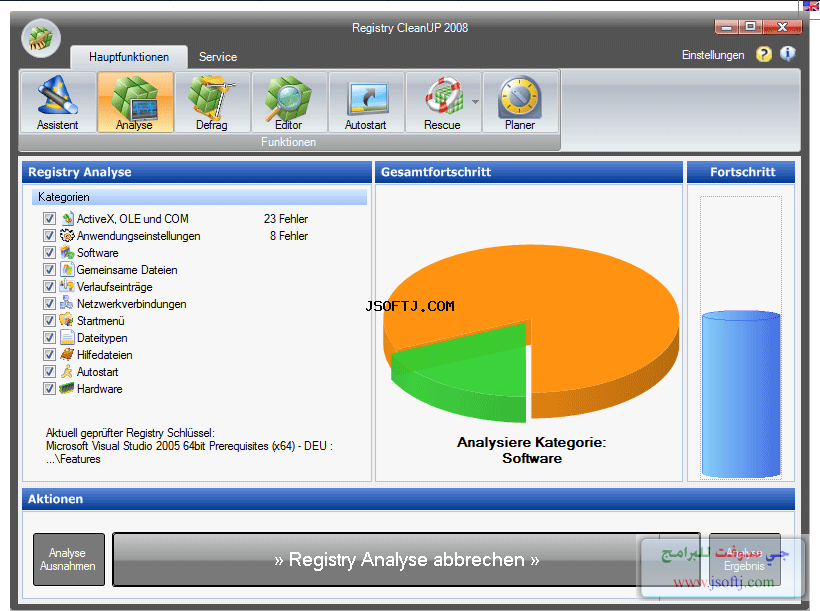The width and height of the screenshot is (820, 611).
Task: Minimize the Registry CleanUP window
Action: pos(726,27)
